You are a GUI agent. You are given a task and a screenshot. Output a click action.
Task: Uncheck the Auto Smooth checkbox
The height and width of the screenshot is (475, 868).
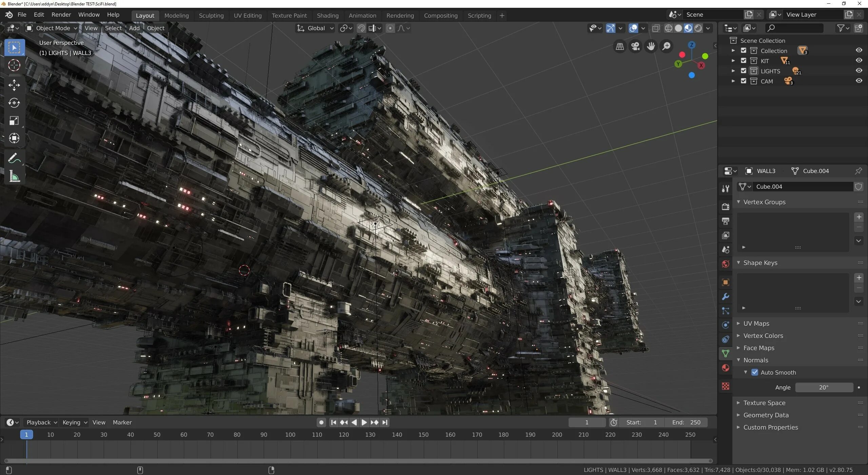click(x=755, y=372)
